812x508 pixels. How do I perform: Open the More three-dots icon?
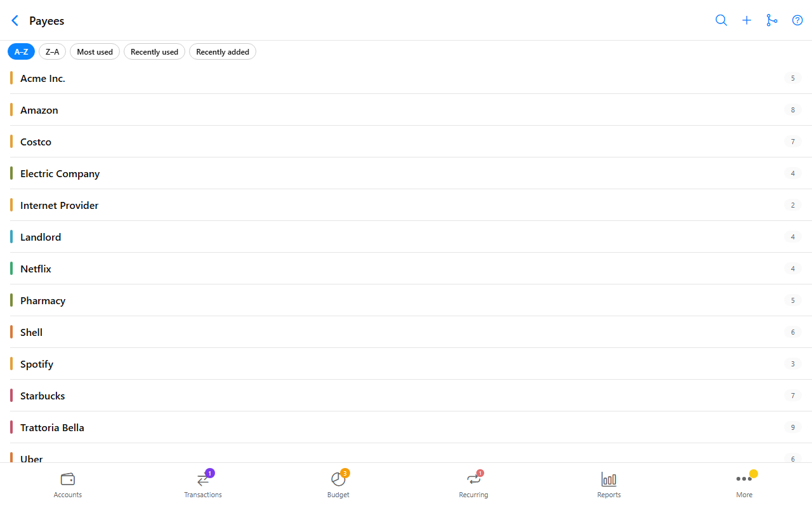point(744,479)
